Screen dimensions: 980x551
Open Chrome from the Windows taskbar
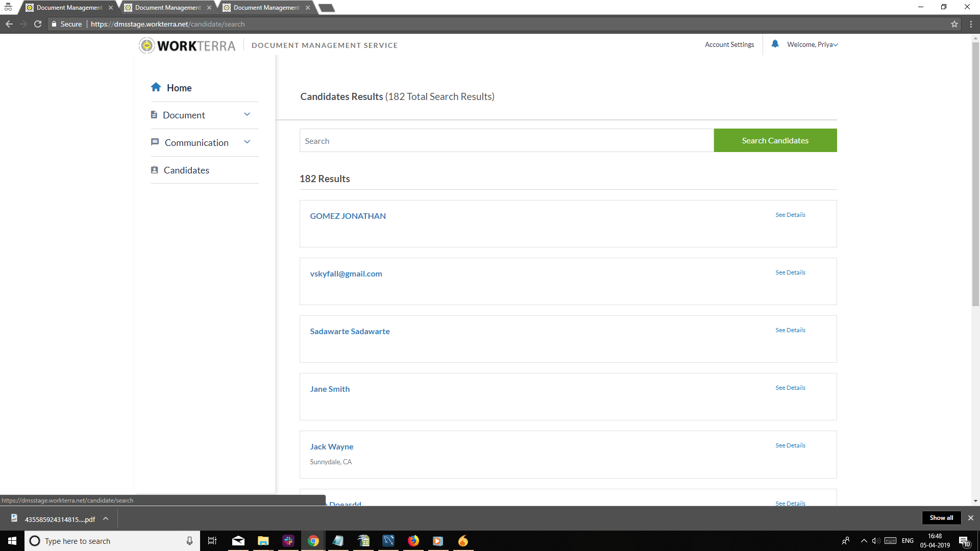[313, 541]
